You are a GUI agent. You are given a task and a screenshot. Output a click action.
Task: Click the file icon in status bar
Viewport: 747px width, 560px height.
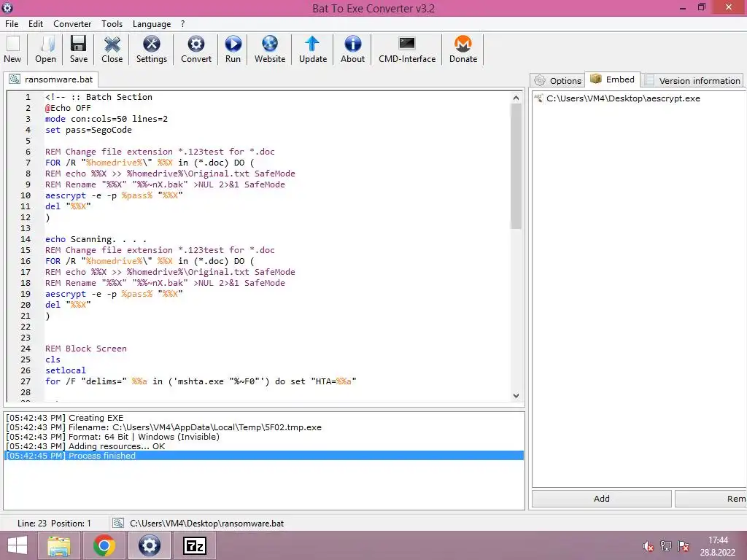point(118,524)
